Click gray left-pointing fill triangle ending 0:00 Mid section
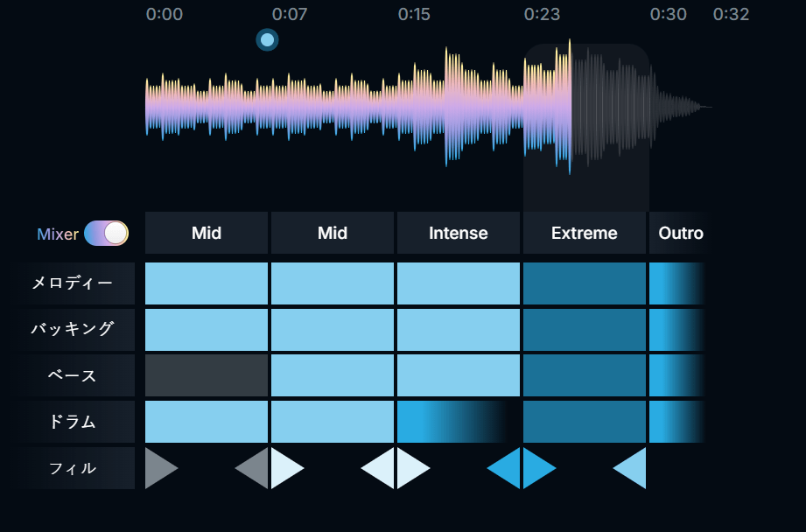806x532 pixels. 255,468
